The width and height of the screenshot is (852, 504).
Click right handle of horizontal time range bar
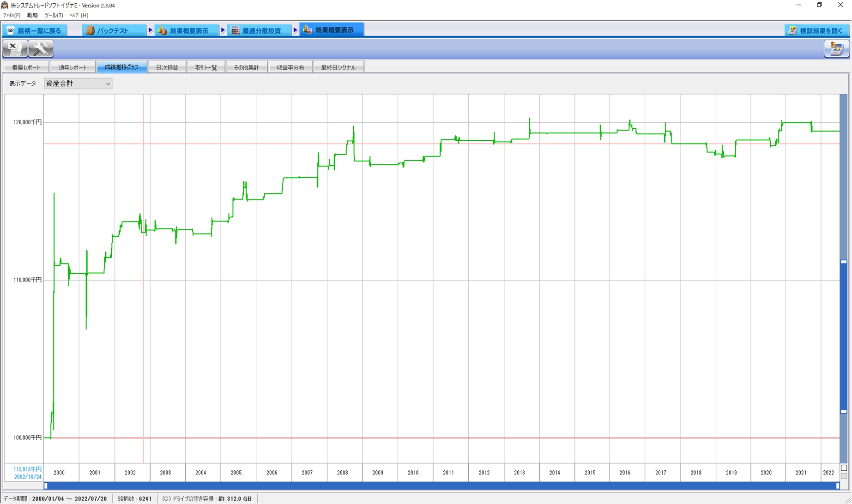click(x=838, y=486)
